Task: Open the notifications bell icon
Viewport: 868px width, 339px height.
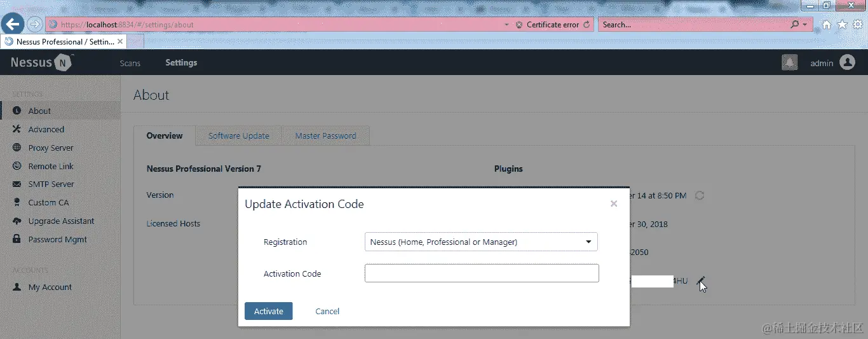Action: click(x=789, y=62)
